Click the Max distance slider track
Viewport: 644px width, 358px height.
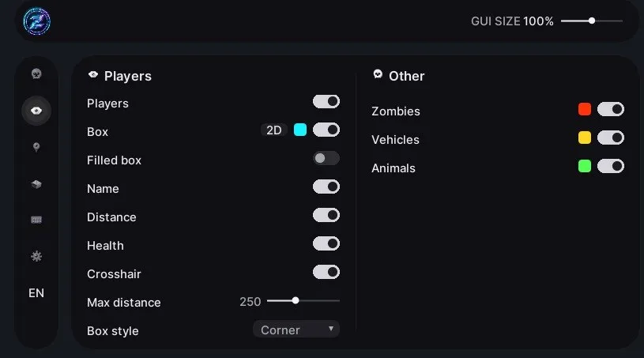tap(303, 301)
